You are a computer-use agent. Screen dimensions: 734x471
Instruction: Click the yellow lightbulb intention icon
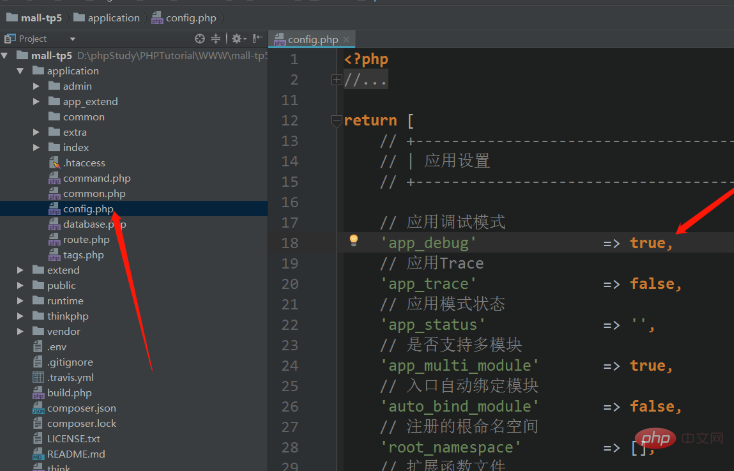pos(353,241)
